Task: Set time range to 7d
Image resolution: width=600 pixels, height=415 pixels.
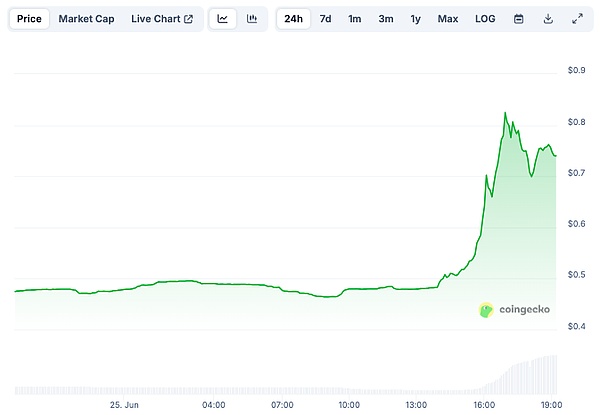Action: tap(325, 19)
